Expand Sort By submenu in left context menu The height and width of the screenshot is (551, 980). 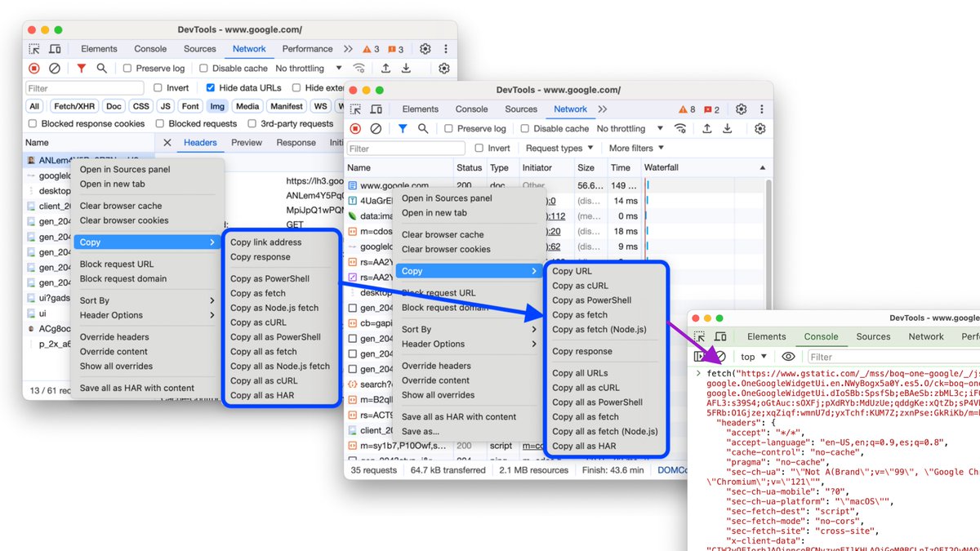147,300
